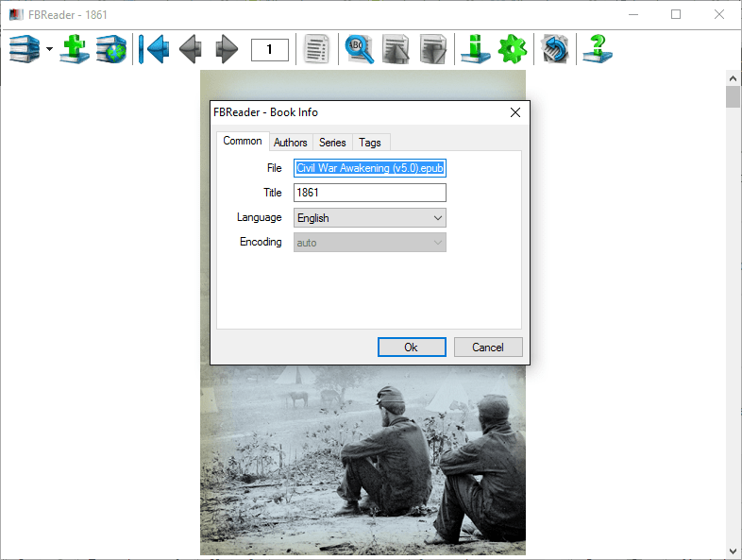Show the table of contents icon
This screenshot has height=560, width=742.
[317, 48]
